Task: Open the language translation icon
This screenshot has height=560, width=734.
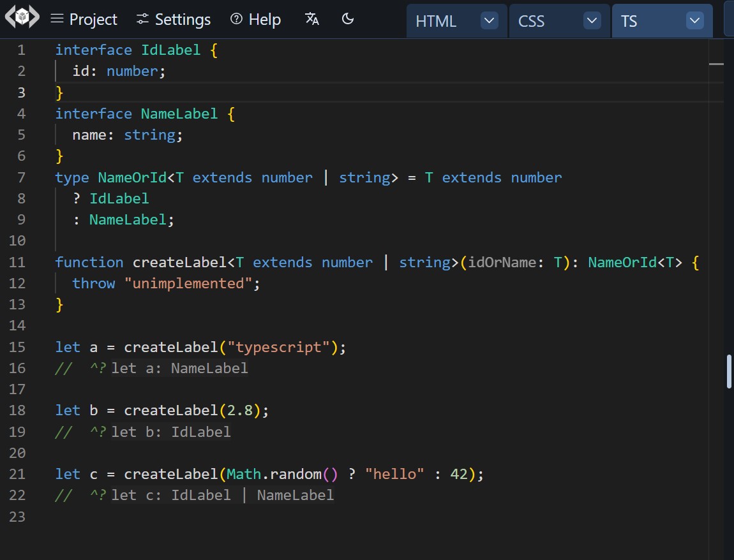Action: coord(312,19)
